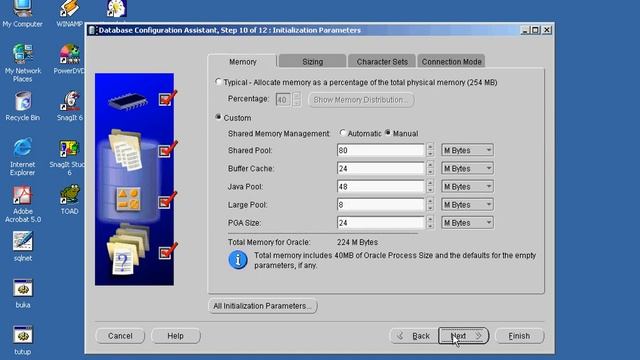Open the Recycle Bin
The width and height of the screenshot is (640, 360).
(22, 107)
